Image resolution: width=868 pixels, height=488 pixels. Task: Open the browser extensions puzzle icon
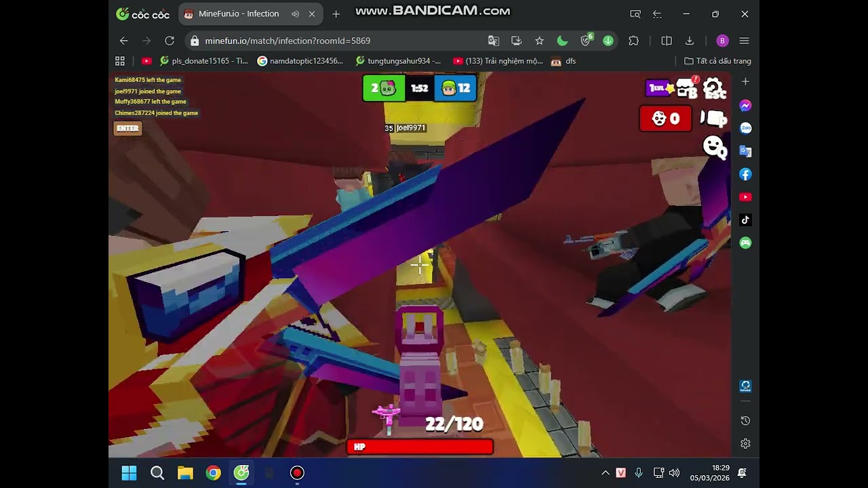(x=634, y=41)
